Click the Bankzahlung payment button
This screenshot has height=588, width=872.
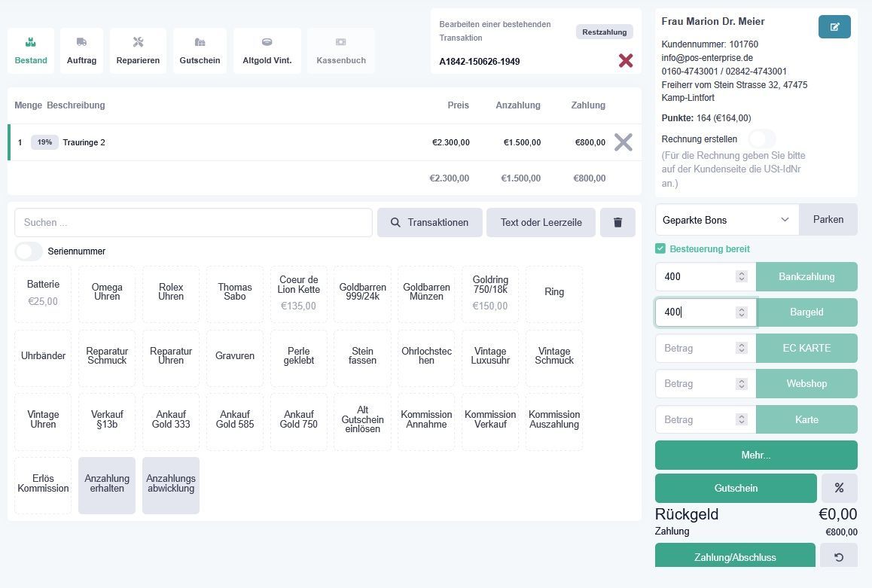(x=806, y=277)
